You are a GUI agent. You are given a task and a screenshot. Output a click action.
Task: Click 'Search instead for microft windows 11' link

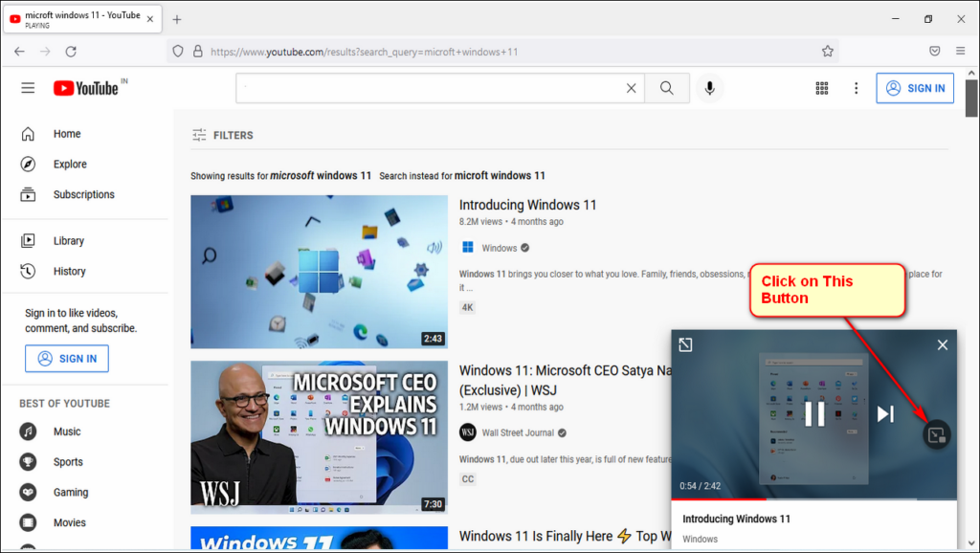coord(462,176)
